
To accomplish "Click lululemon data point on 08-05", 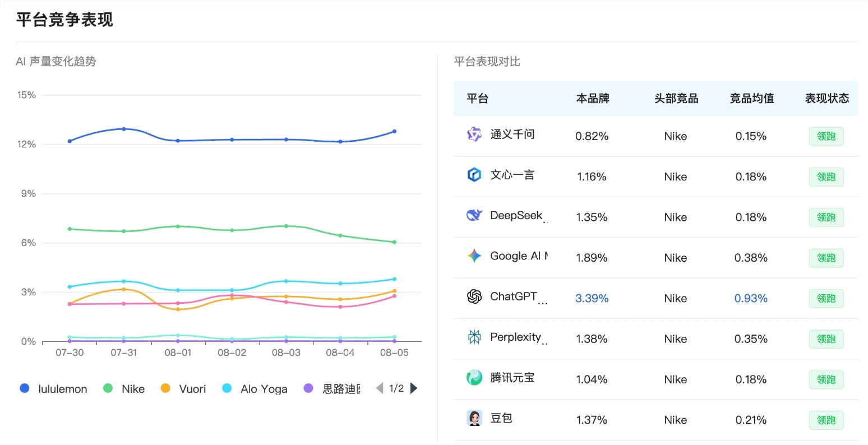I will click(394, 132).
